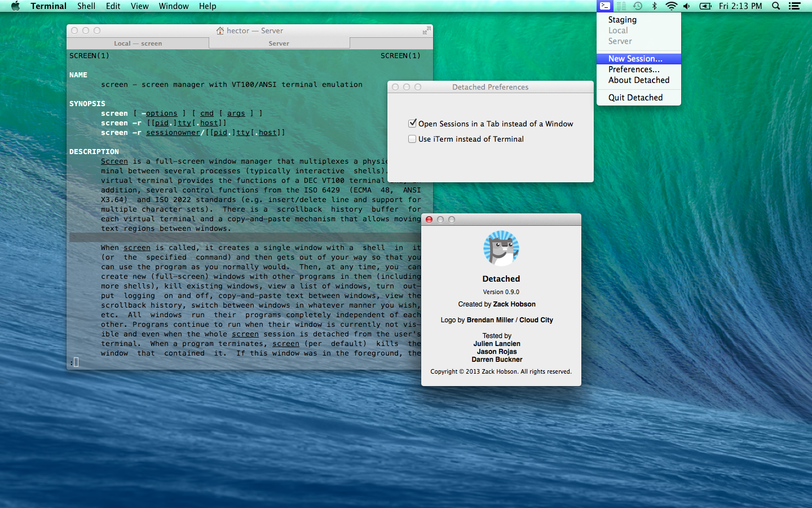Uncheck Open Sessions in a Tab option
This screenshot has width=812, height=508.
412,124
